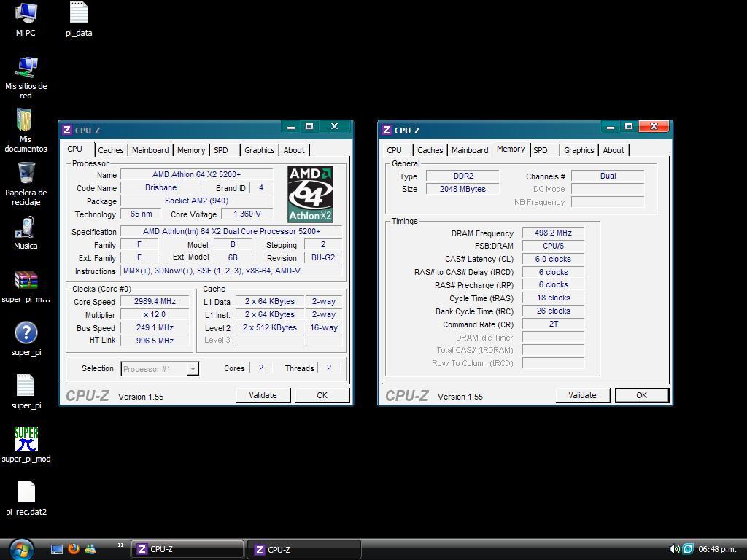
Task: Click the FSB:DRAM value CPU/6
Action: (553, 246)
